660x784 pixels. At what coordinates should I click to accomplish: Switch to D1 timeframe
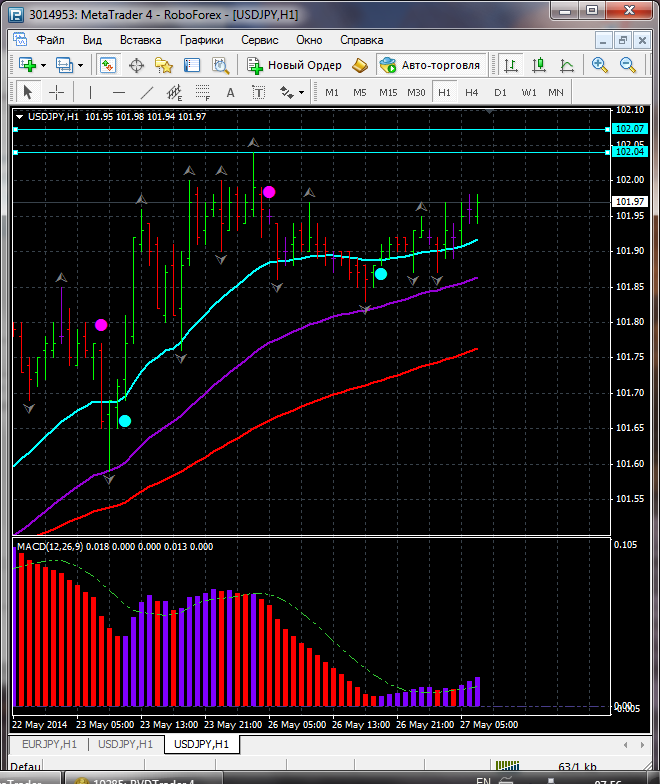click(500, 92)
